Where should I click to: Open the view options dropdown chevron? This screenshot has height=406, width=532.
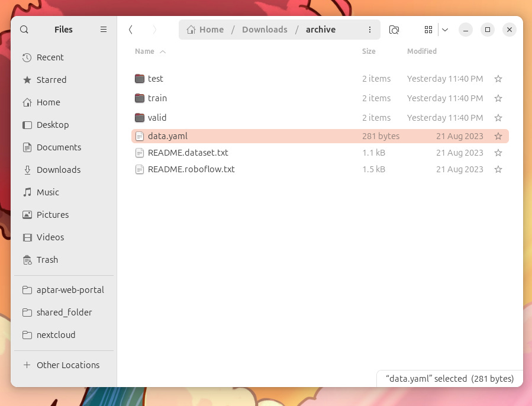click(x=444, y=30)
